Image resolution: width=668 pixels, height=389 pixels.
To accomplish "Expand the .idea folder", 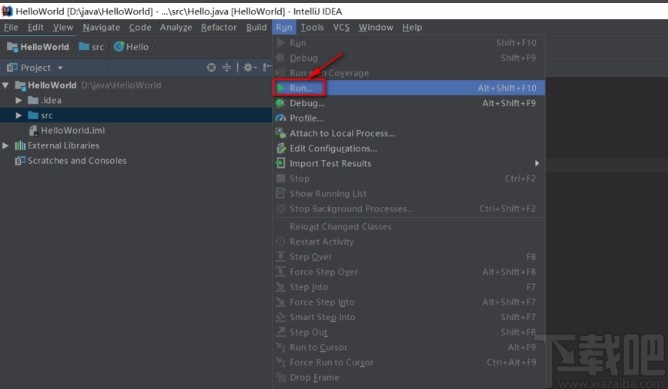I will pyautogui.click(x=18, y=101).
